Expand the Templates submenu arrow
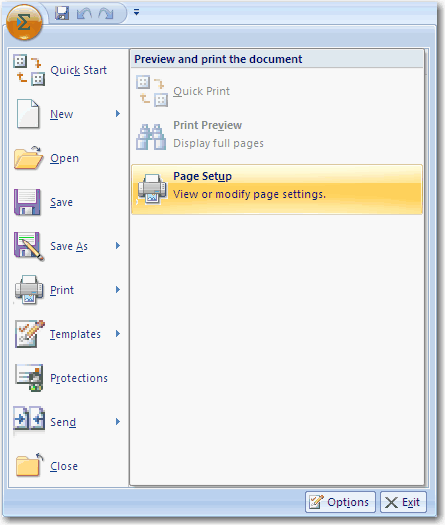The image size is (445, 525). (x=118, y=334)
